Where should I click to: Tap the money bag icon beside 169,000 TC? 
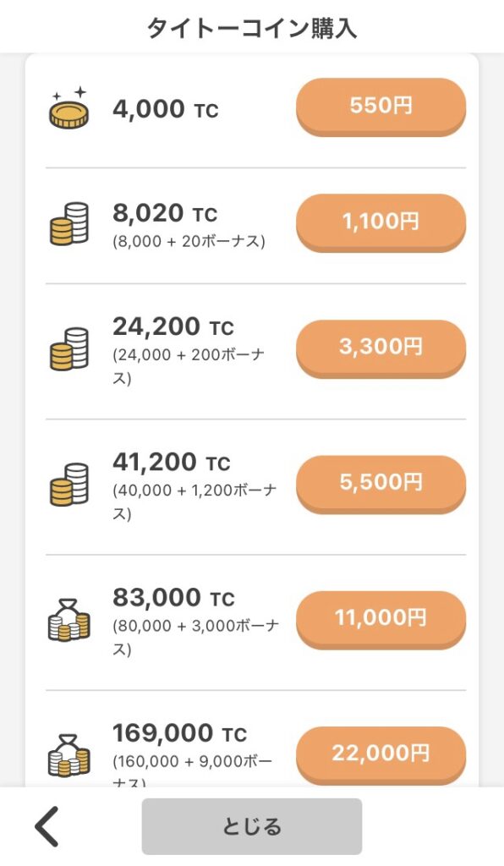click(x=69, y=755)
